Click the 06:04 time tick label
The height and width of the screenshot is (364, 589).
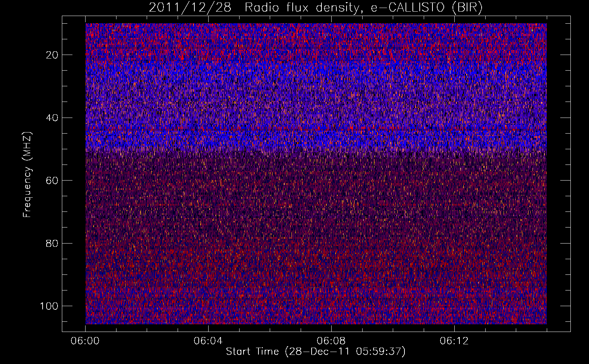[208, 341]
